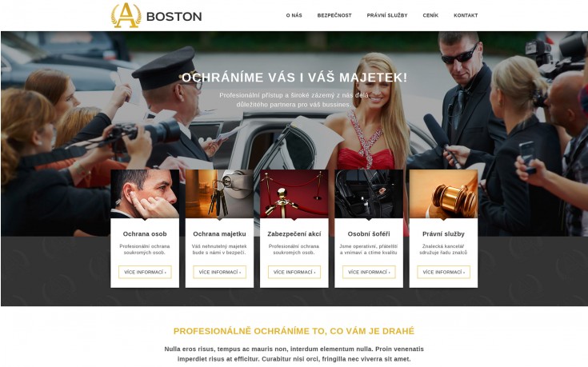This screenshot has height=367, width=588.
Task: Open PRÁVNÍ SLUŽBY in the navigation
Action: (x=387, y=15)
